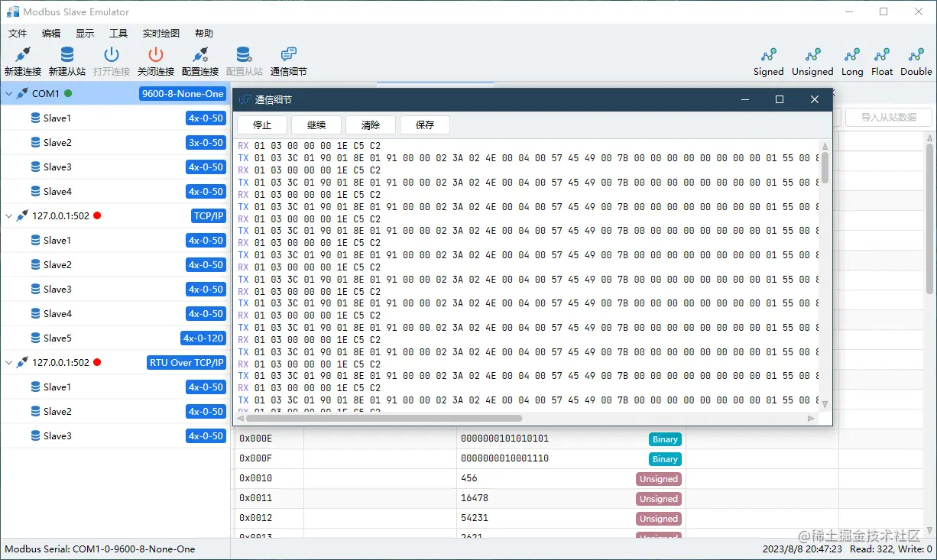Screen dimensions: 937x560
Task: Click the Binary tag in row 0x000F
Action: click(665, 459)
